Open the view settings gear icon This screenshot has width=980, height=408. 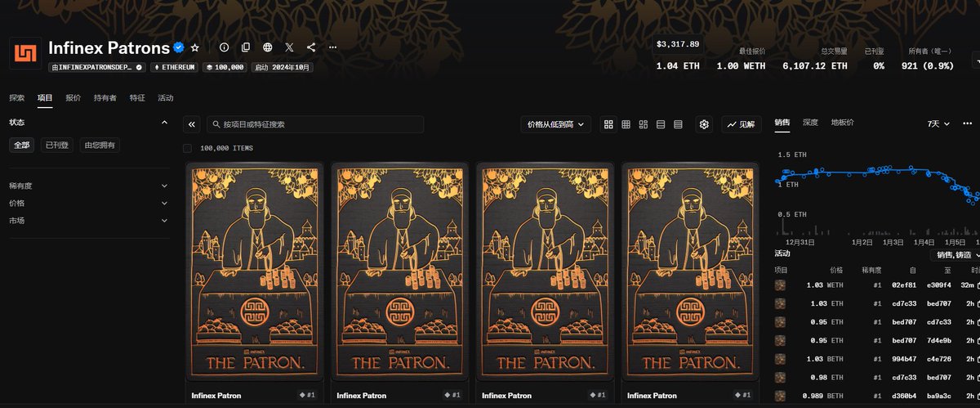click(x=705, y=124)
